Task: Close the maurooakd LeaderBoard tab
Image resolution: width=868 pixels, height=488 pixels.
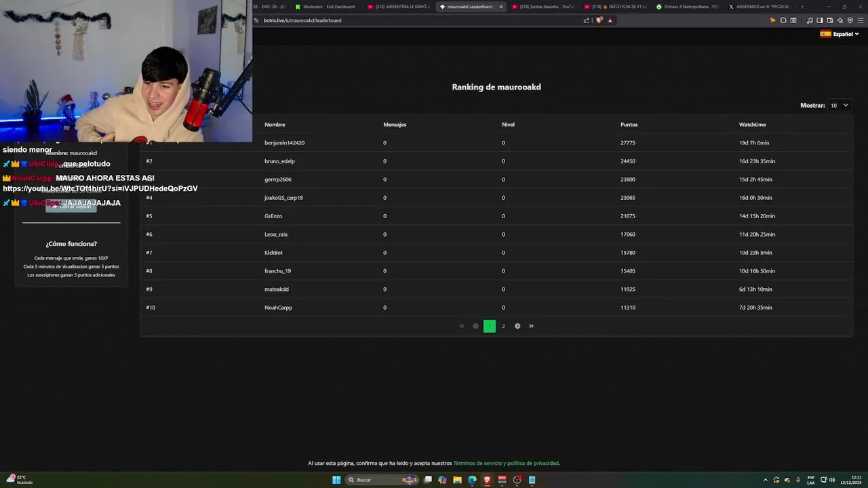Action: pyautogui.click(x=501, y=7)
